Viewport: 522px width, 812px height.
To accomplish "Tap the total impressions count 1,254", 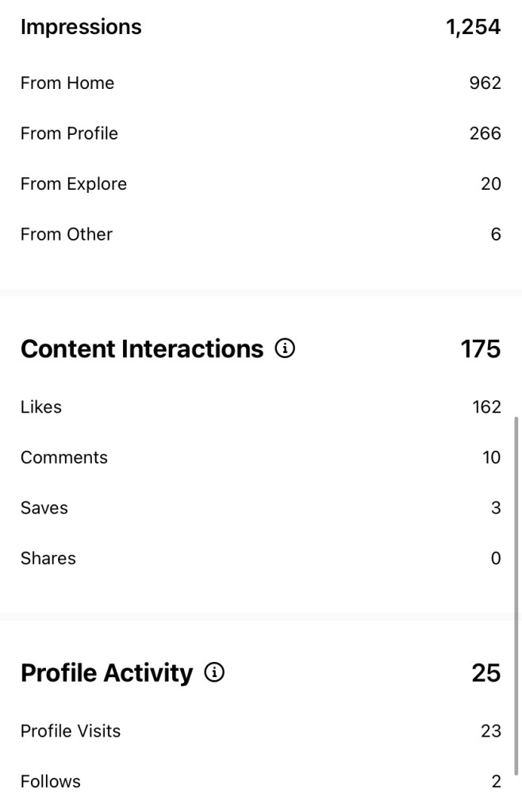I will click(x=473, y=27).
